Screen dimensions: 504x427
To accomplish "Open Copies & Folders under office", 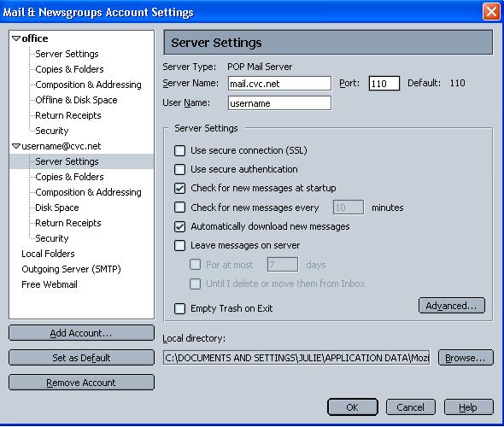I will [x=69, y=69].
